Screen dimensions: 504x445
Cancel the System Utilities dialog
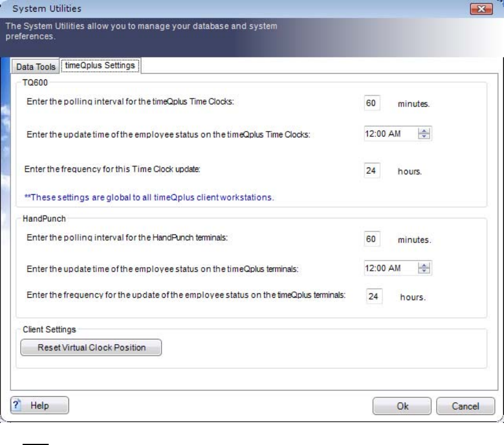[465, 406]
